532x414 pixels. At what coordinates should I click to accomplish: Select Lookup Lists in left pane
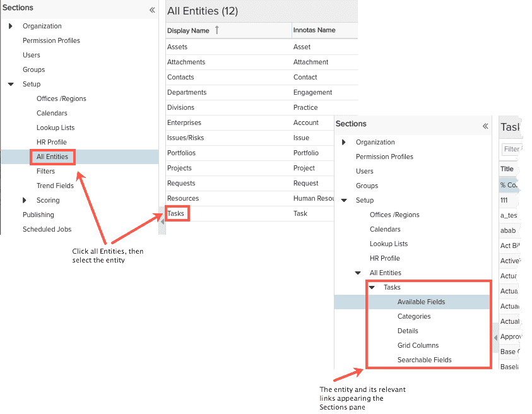(56, 127)
